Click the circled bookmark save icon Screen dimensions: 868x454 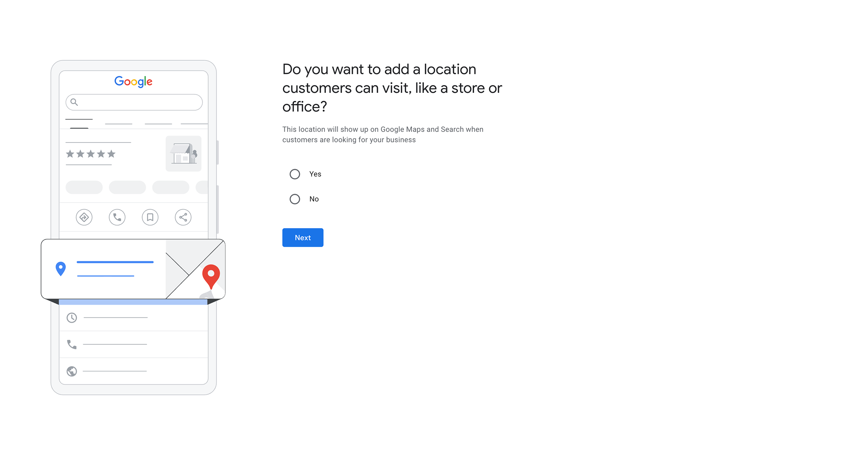click(x=150, y=217)
